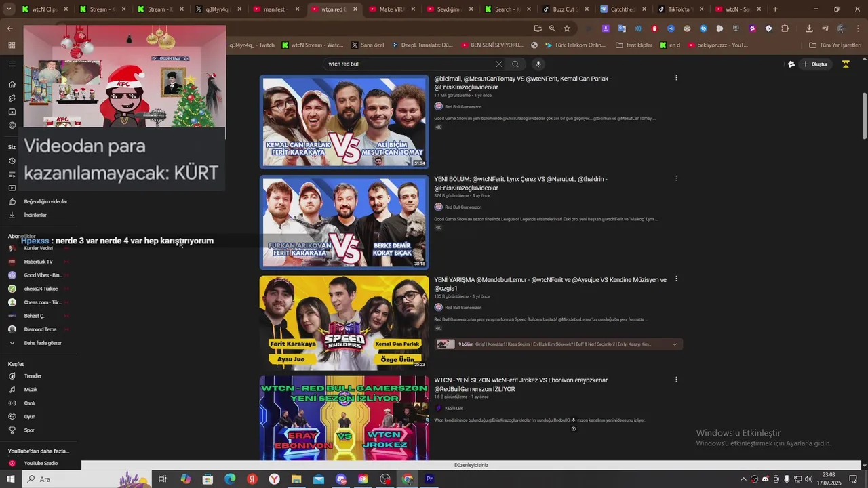Open Shorts from the mini sidebar
Viewport: 868px width, 488px height.
[12, 98]
